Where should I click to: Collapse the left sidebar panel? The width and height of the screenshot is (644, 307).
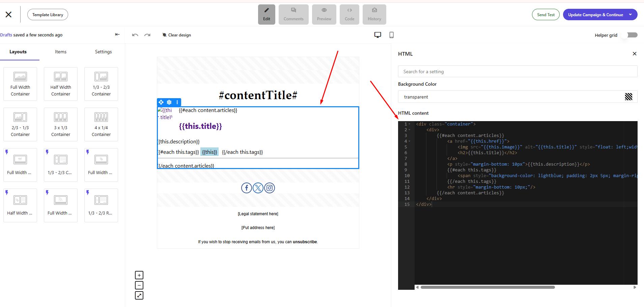point(117,34)
